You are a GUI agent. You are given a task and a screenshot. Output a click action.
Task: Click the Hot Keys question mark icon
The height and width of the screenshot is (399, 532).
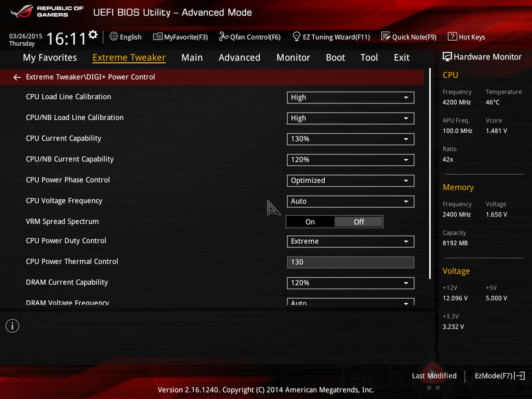click(x=452, y=37)
